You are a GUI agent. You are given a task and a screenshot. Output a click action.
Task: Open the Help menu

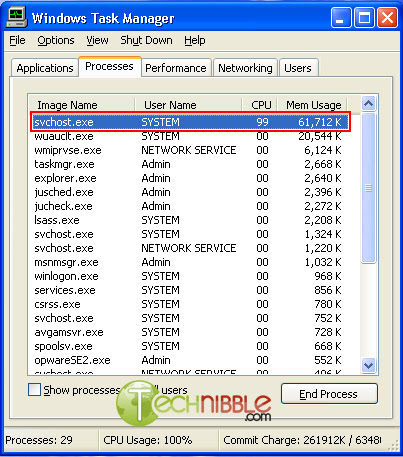pyautogui.click(x=195, y=40)
